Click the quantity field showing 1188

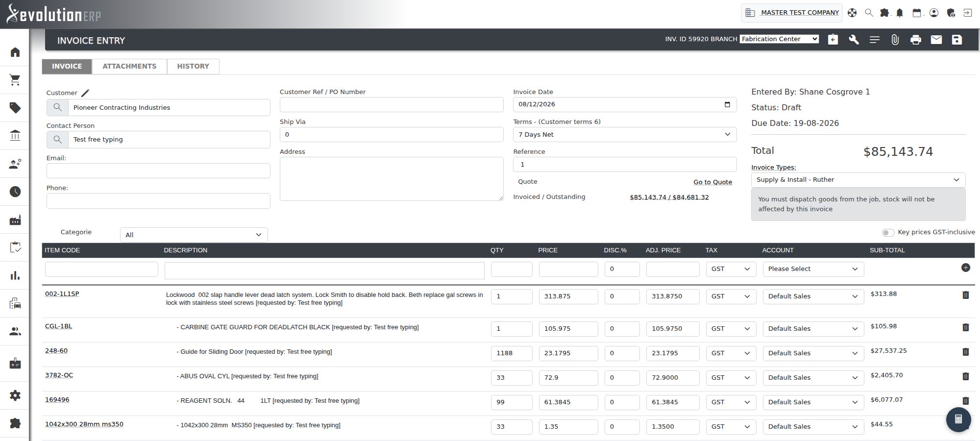pyautogui.click(x=512, y=353)
